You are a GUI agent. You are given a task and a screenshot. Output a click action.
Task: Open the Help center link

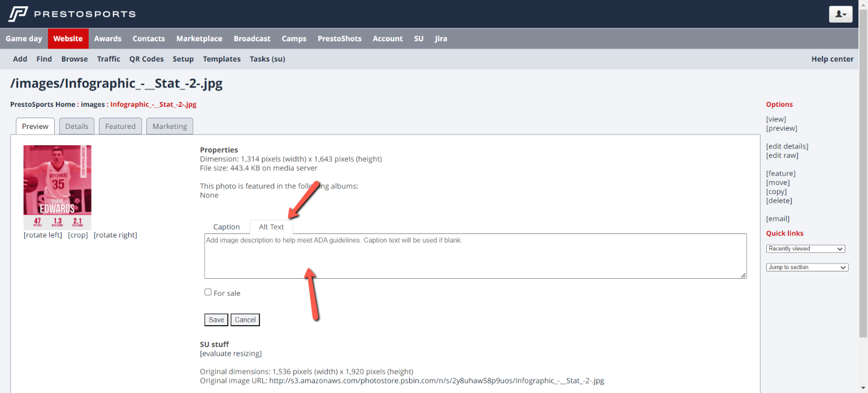[832, 59]
